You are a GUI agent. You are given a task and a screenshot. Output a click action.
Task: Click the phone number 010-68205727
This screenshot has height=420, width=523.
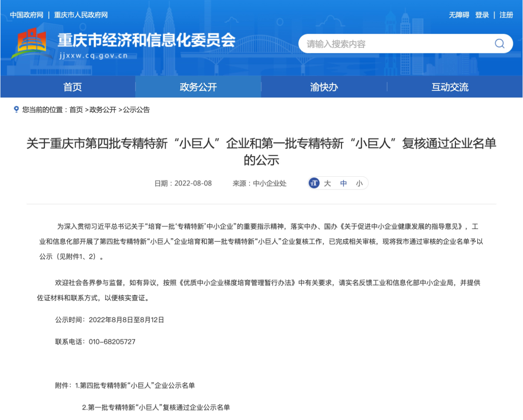112,342
